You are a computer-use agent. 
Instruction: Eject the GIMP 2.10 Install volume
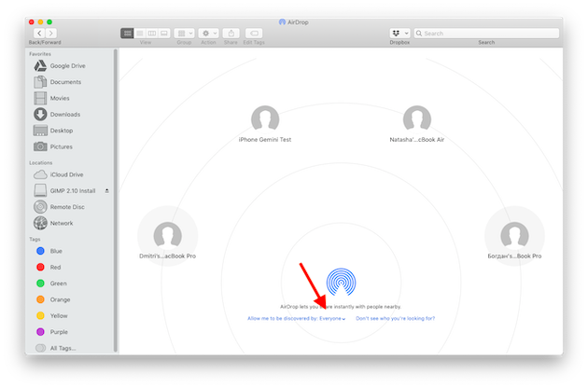pyautogui.click(x=107, y=191)
